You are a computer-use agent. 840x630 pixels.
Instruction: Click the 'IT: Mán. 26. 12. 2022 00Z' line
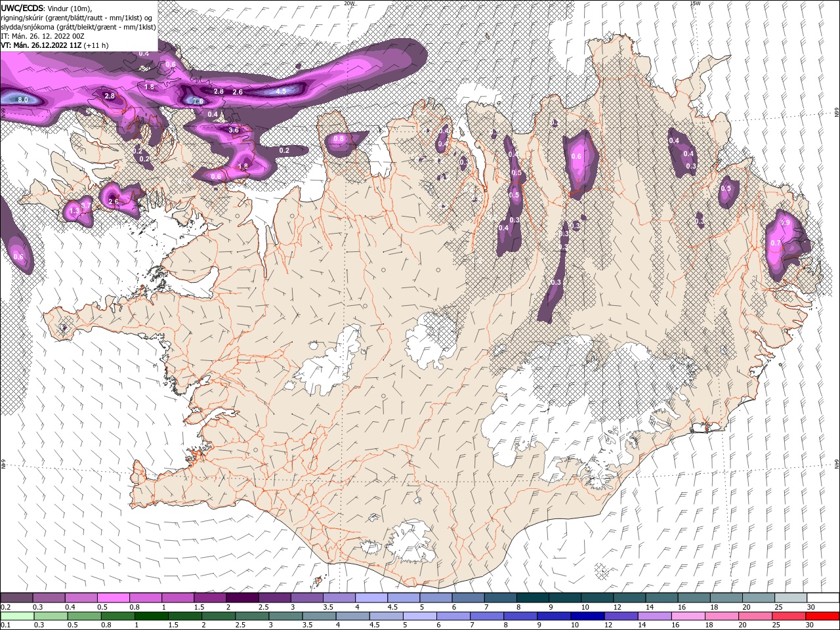click(42, 35)
